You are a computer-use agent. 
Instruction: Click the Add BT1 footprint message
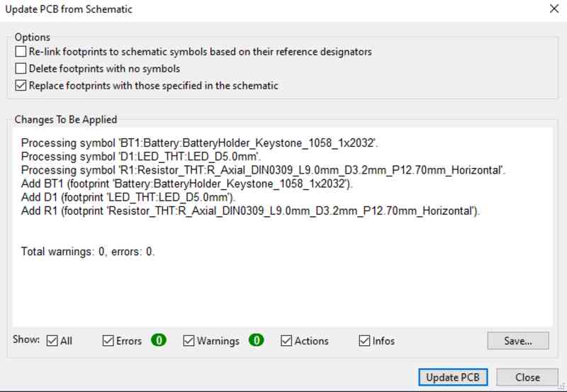187,184
